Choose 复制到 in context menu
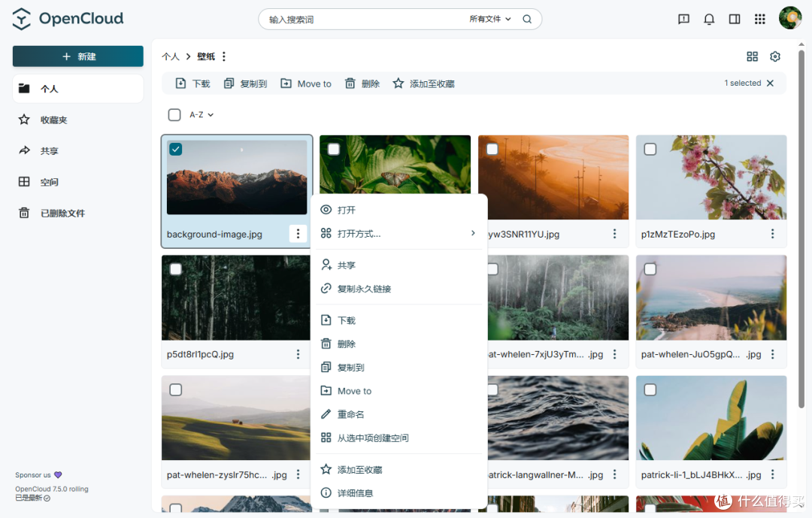This screenshot has width=812, height=518. [398, 368]
